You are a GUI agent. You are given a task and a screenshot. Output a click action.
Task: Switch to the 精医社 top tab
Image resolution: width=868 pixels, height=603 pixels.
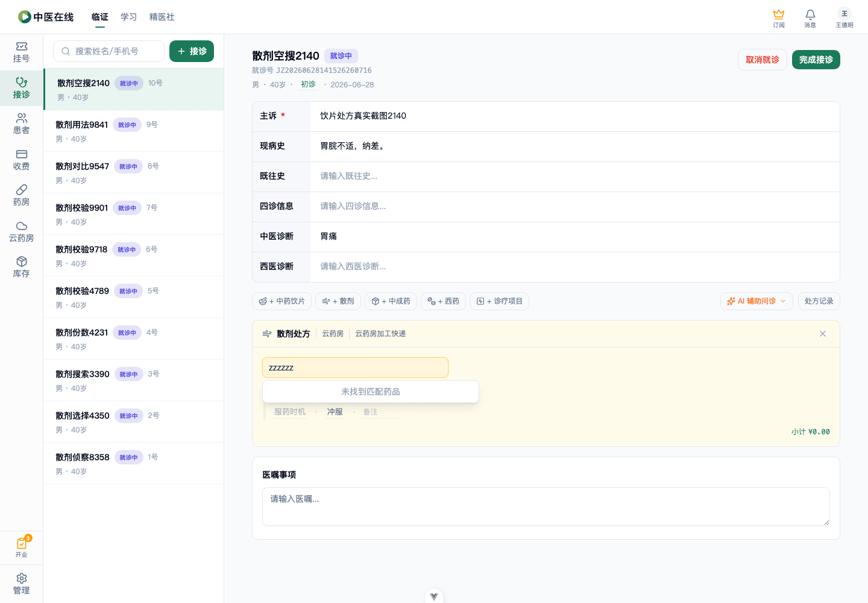(x=162, y=17)
